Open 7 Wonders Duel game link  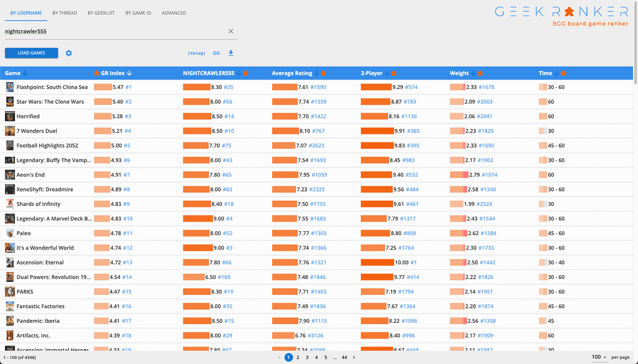click(37, 131)
